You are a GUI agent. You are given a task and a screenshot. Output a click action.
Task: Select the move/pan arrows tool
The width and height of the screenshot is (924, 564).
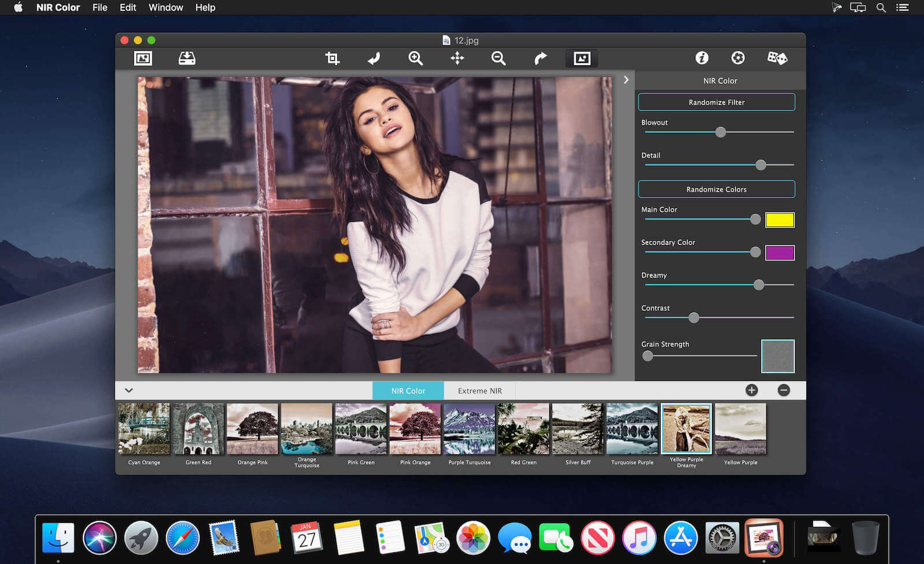point(457,58)
